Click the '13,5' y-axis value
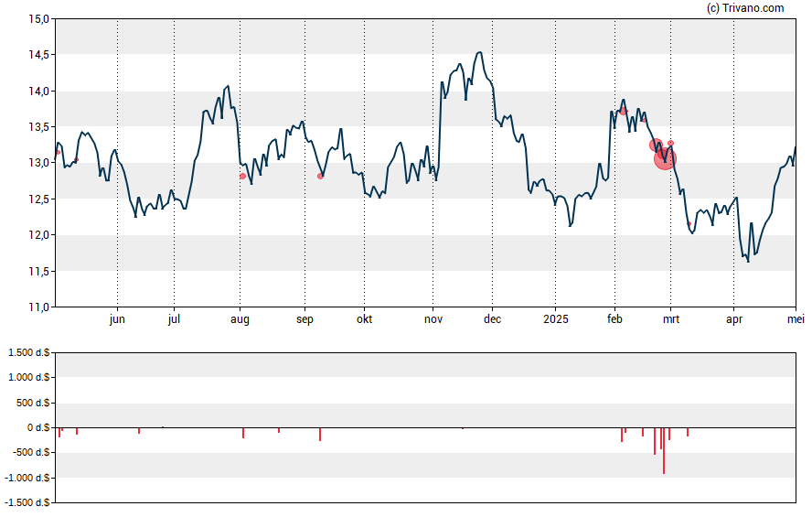The image size is (812, 517). 38,127
